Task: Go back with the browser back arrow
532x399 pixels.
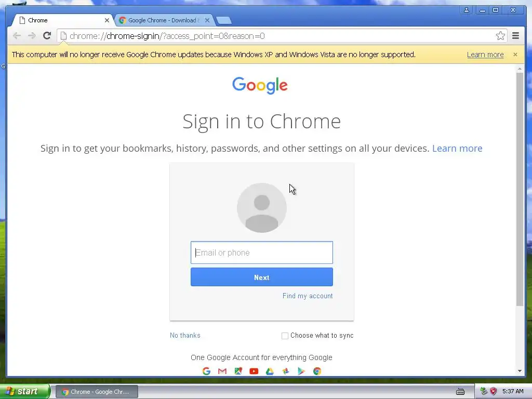Action: coord(17,36)
